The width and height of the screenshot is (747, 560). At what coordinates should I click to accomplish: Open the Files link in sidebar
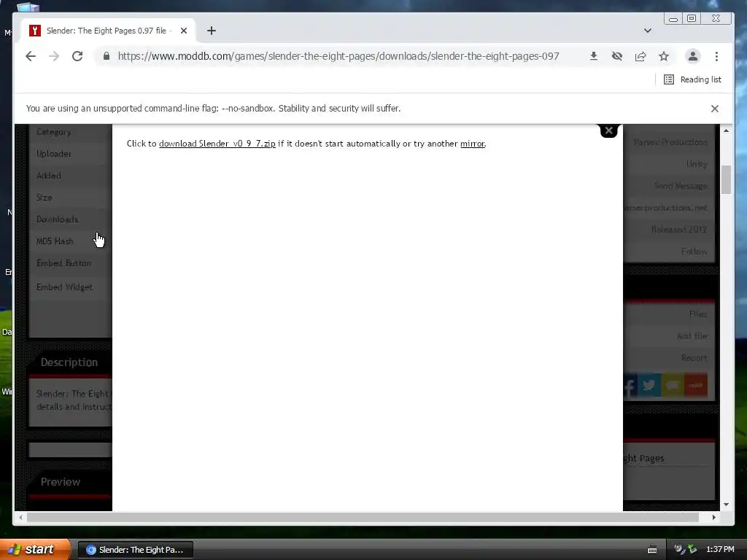698,314
